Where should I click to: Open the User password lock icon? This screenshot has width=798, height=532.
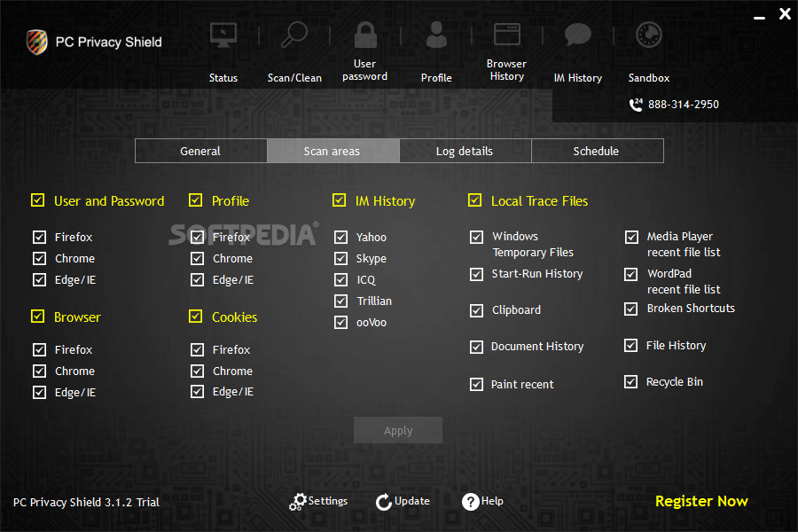tap(365, 35)
